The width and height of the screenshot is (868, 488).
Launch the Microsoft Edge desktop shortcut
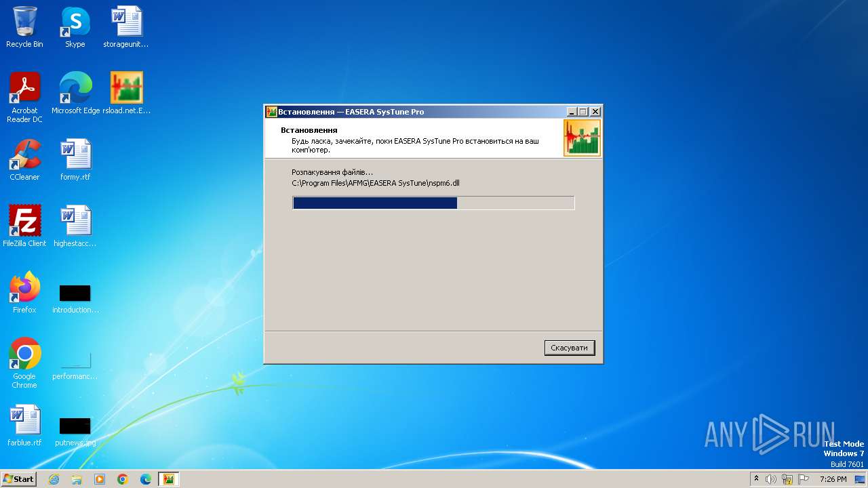pyautogui.click(x=75, y=94)
